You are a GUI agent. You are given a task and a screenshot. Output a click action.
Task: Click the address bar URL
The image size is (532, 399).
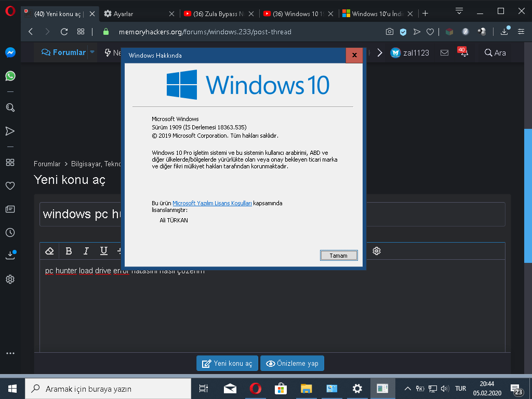coord(205,32)
